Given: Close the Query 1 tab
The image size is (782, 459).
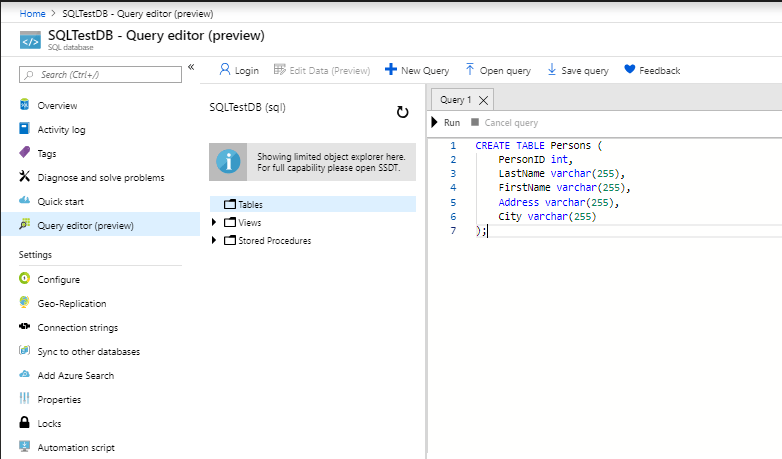Looking at the screenshot, I should pos(483,100).
